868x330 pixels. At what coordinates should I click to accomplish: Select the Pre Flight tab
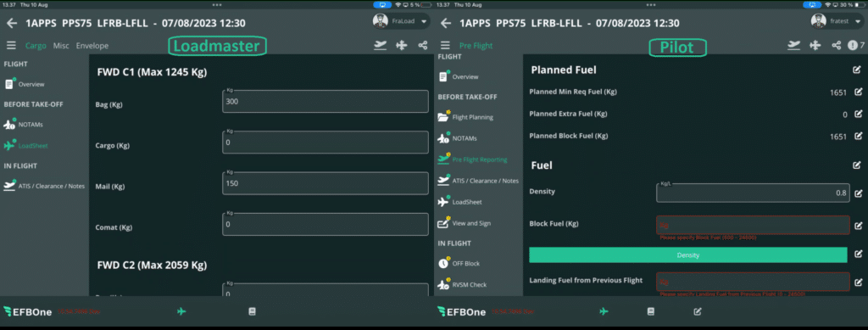coord(476,46)
